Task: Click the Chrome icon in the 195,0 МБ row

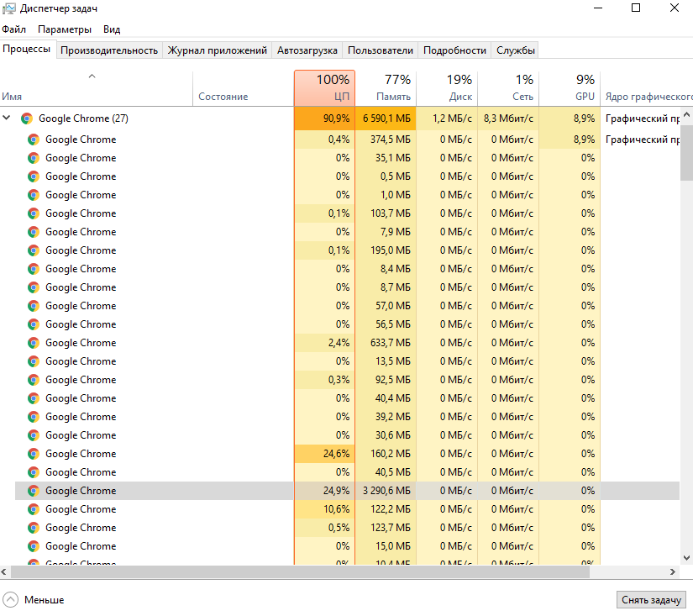Action: 33,250
